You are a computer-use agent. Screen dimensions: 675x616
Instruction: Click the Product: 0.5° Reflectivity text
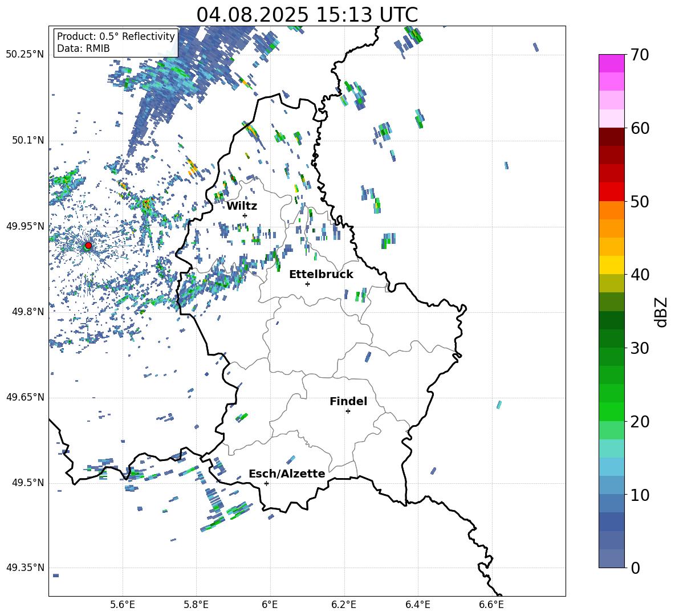(116, 36)
